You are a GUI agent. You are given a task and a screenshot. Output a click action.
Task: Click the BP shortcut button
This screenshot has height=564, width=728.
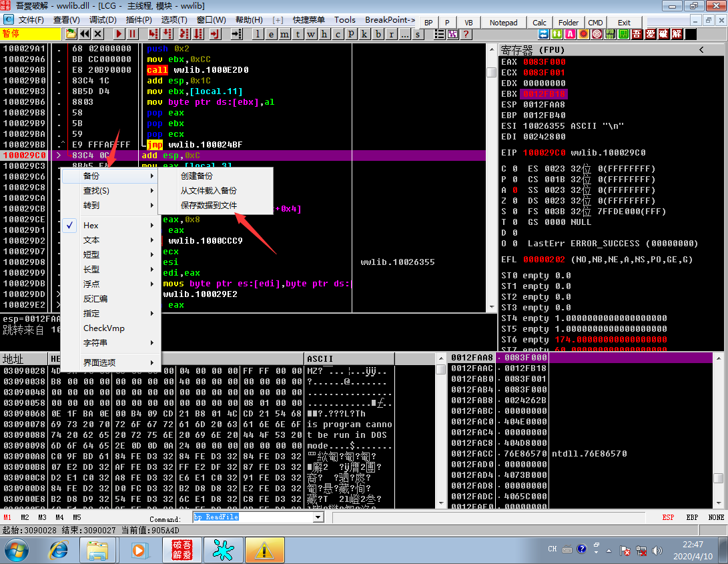click(428, 23)
